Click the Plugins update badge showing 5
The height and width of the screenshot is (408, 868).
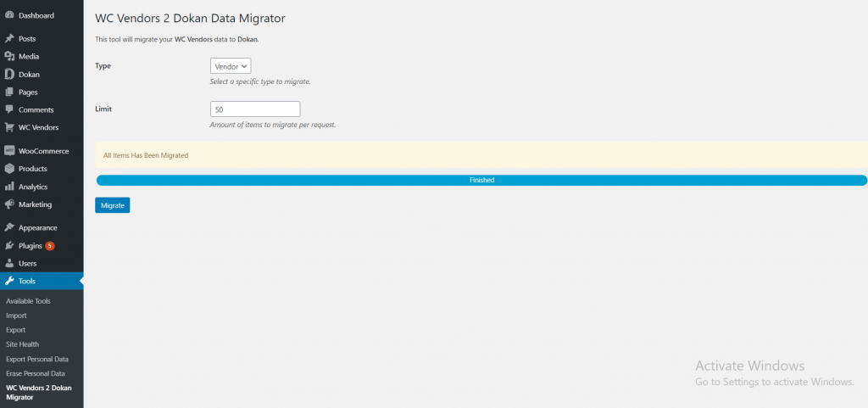(x=50, y=245)
